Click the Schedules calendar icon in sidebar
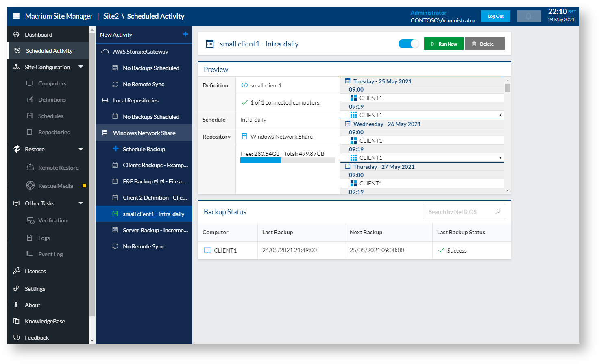The image size is (599, 364). [30, 116]
